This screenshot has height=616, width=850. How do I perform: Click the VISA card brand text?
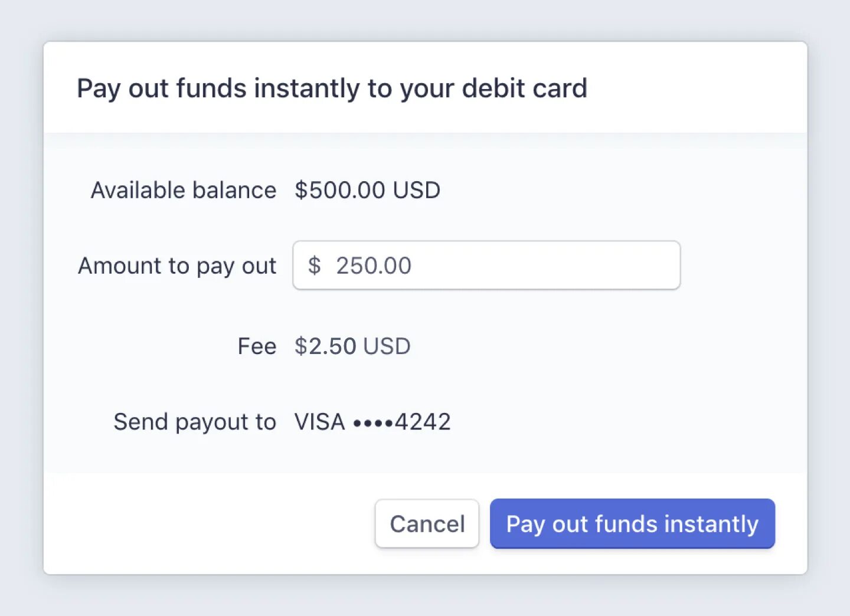click(319, 422)
